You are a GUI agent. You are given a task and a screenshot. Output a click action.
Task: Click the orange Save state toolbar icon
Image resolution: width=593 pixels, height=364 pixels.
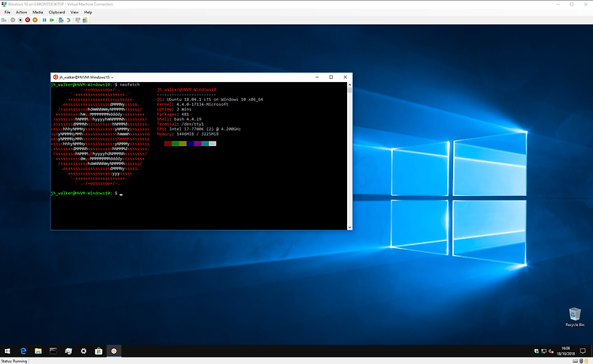(x=35, y=20)
